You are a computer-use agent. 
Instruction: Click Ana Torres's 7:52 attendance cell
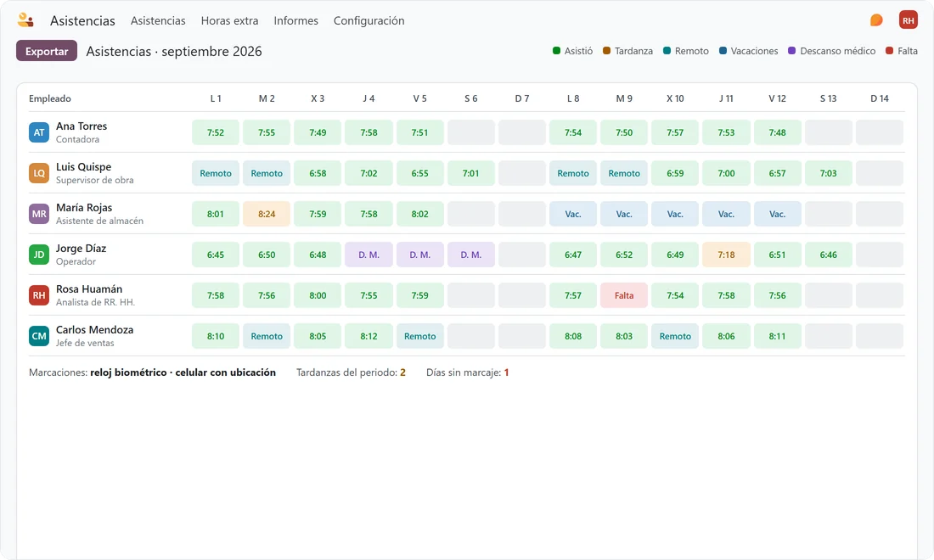coord(216,132)
